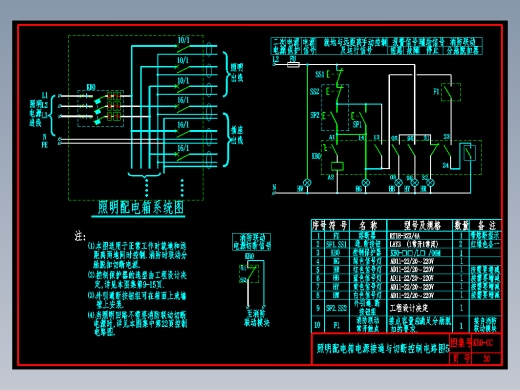Select the KB0-CC atlas number

pyautogui.click(x=483, y=343)
